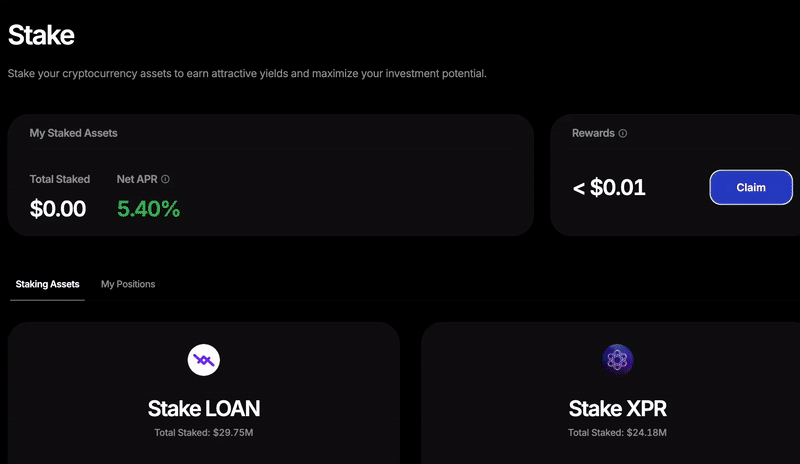
Task: Open the My Positions tab
Action: pyautogui.click(x=128, y=284)
